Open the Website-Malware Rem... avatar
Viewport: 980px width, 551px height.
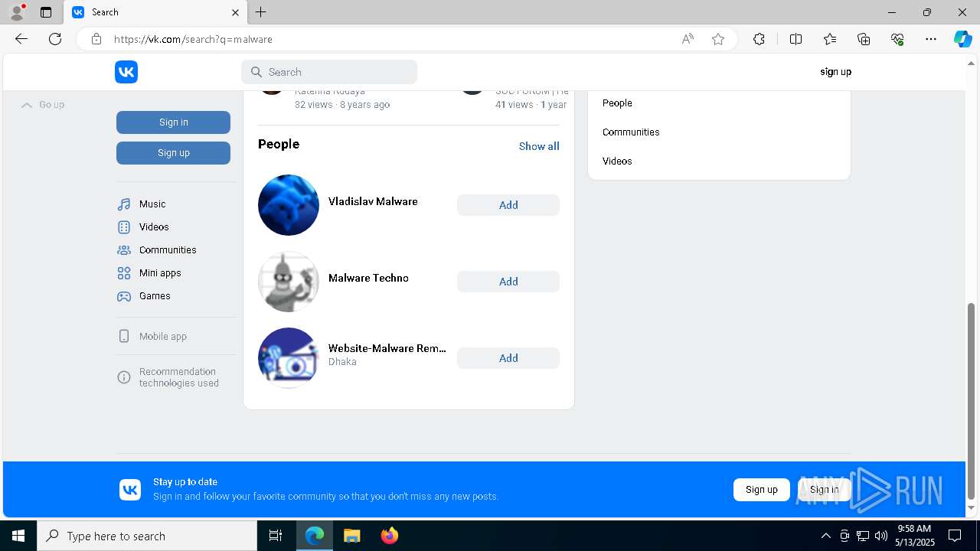tap(289, 358)
